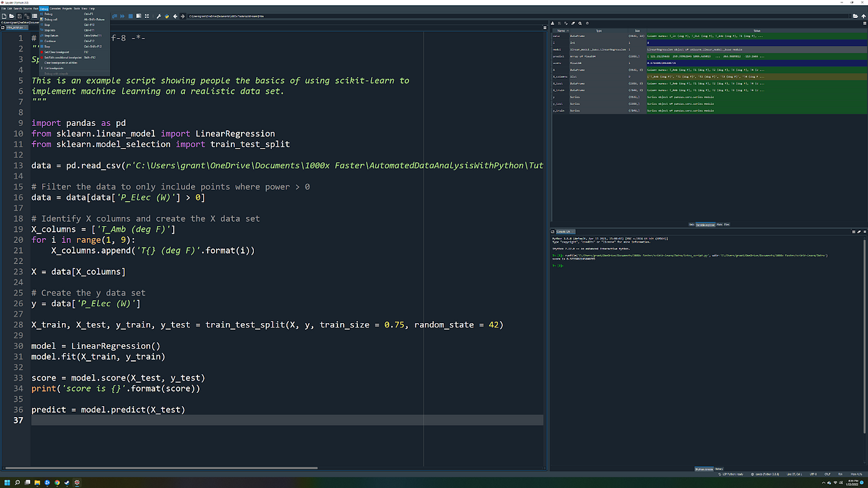
Task: Save data from the Variable Explorer toolbar
Action: click(x=560, y=23)
